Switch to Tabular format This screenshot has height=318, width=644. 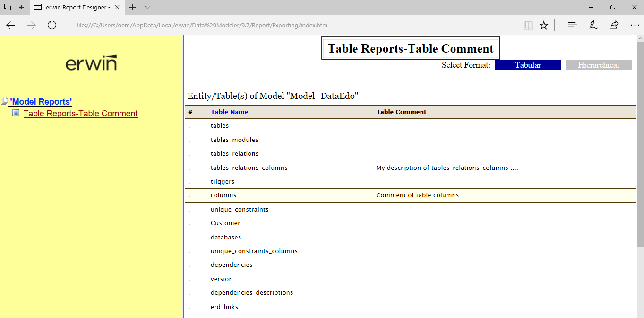tap(528, 65)
